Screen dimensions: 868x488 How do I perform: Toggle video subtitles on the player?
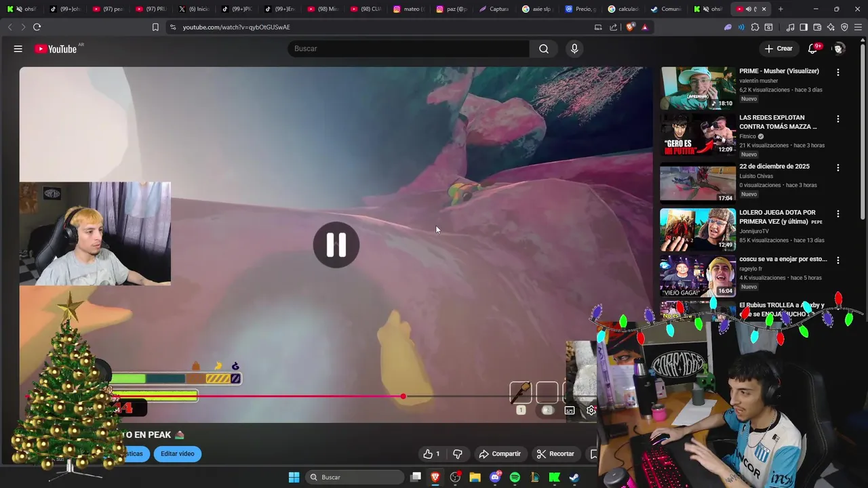[x=570, y=410]
